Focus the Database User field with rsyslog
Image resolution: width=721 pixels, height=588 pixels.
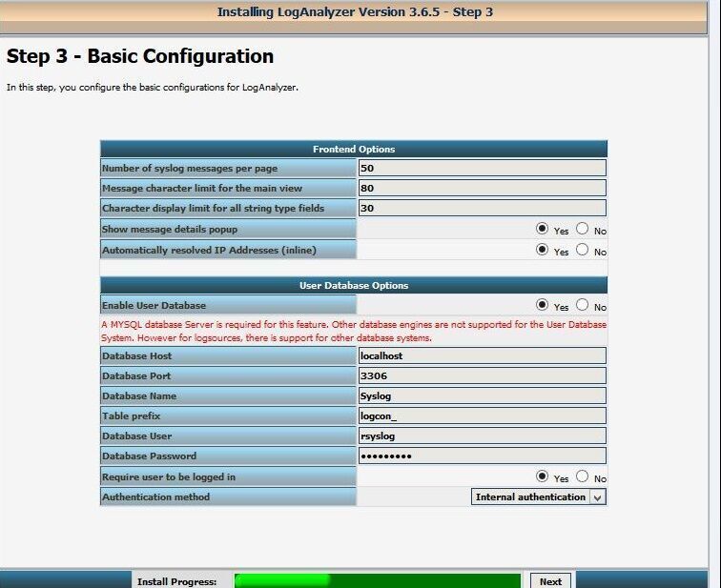tap(482, 436)
